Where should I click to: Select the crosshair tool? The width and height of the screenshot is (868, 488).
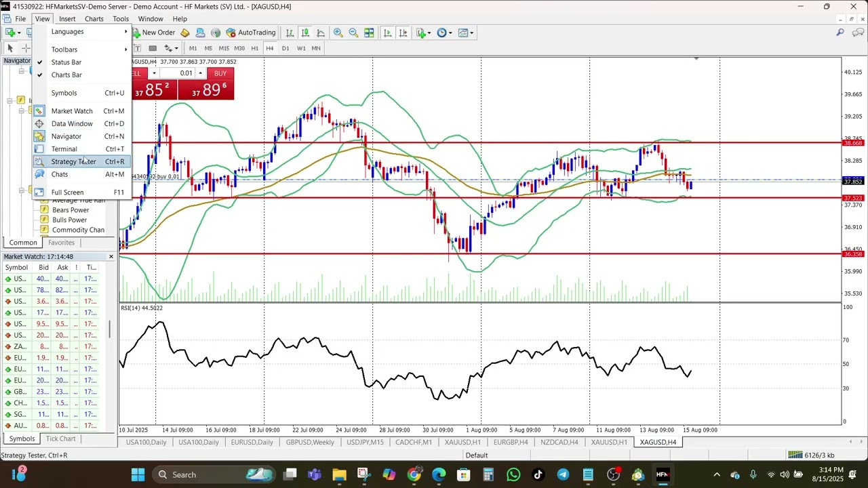(25, 48)
